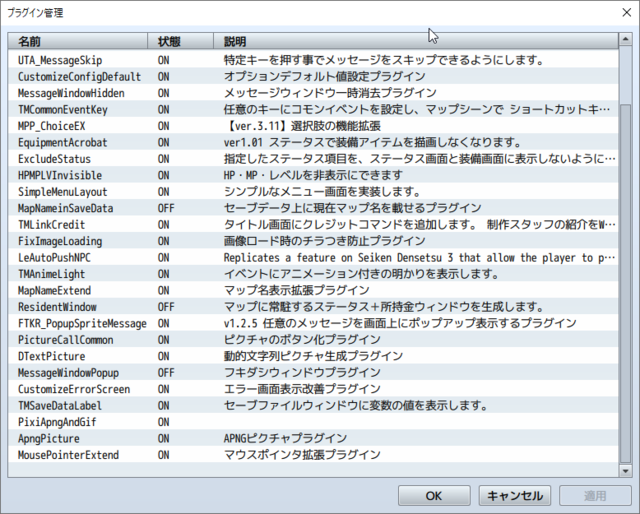Click ON status of UTA_MessageSkip
Image resolution: width=640 pixels, height=514 pixels.
[163, 60]
